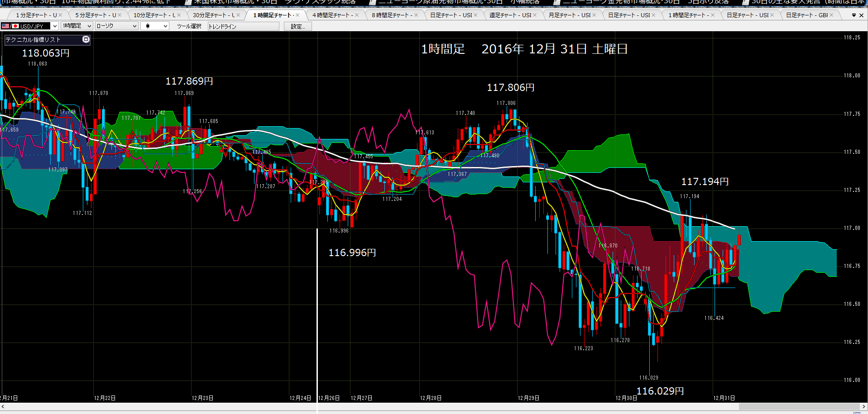Close the 30分足チャート tab
Screen dimensions: 868x414
(x=238, y=15)
